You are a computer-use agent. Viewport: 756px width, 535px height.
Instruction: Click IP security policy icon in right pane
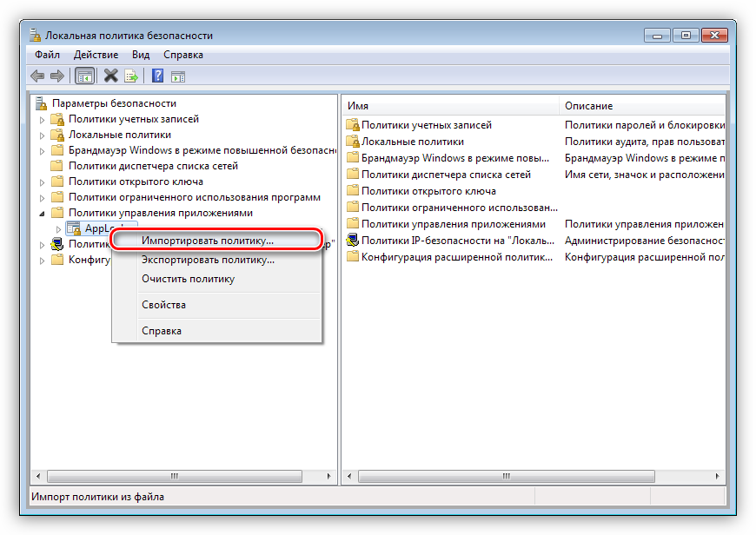(x=353, y=241)
